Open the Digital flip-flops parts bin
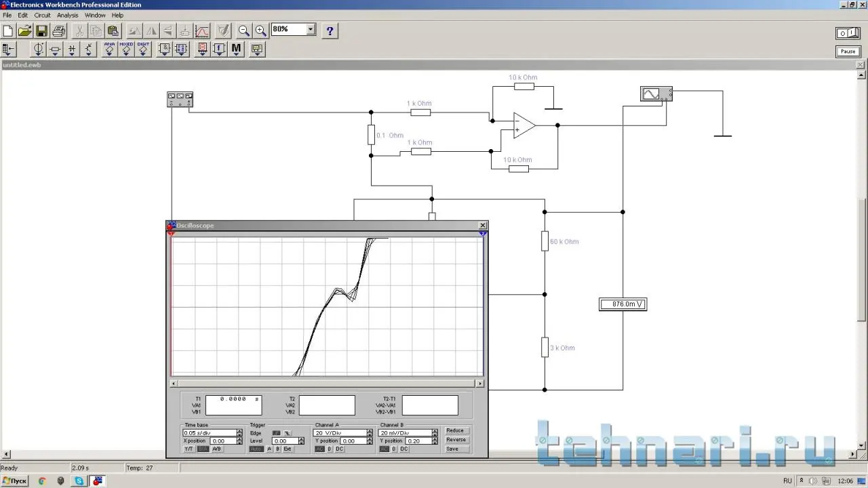This screenshot has height=488, width=868. pos(181,49)
